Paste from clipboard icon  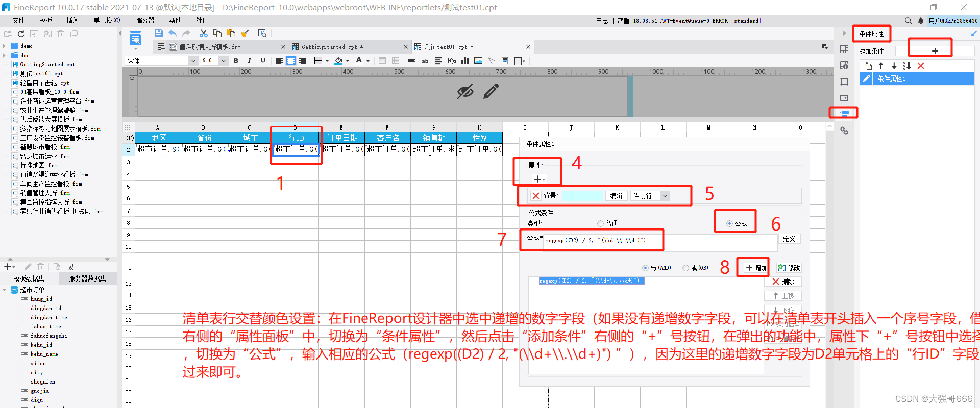pyautogui.click(x=231, y=33)
